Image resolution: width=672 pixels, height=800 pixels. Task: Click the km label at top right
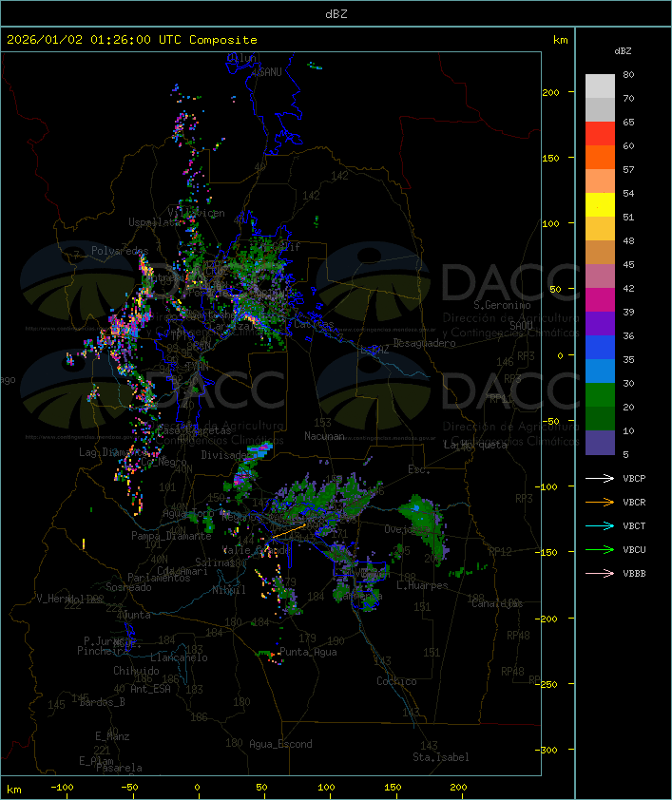tap(560, 40)
